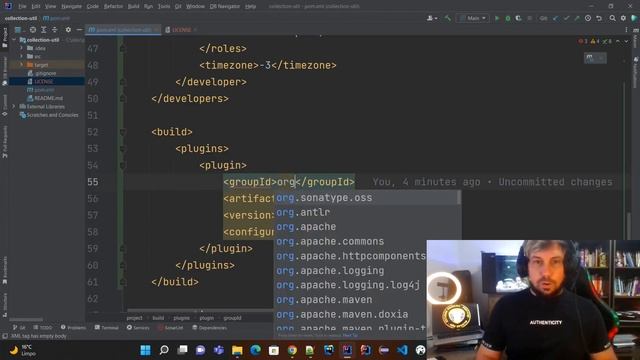Rollback changes with the undo arrow icon
The image size is (640, 360).
click(599, 18)
